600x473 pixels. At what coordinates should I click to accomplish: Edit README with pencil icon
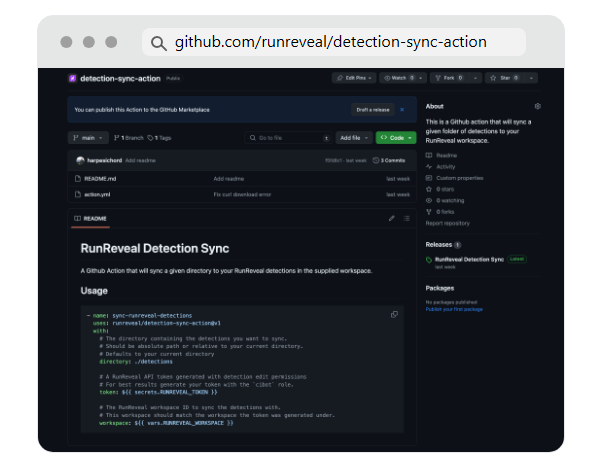pyautogui.click(x=391, y=219)
